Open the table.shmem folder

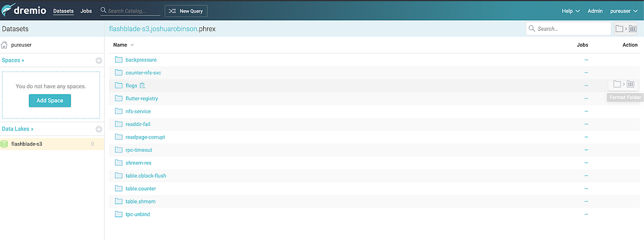140,202
